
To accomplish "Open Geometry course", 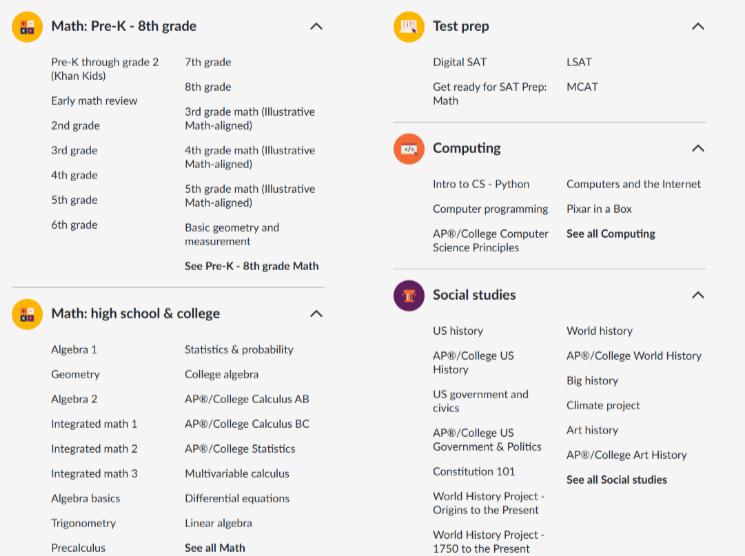I will (75, 374).
